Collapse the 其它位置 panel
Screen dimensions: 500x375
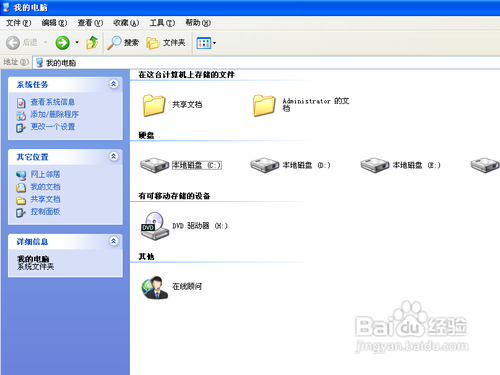[x=114, y=156]
